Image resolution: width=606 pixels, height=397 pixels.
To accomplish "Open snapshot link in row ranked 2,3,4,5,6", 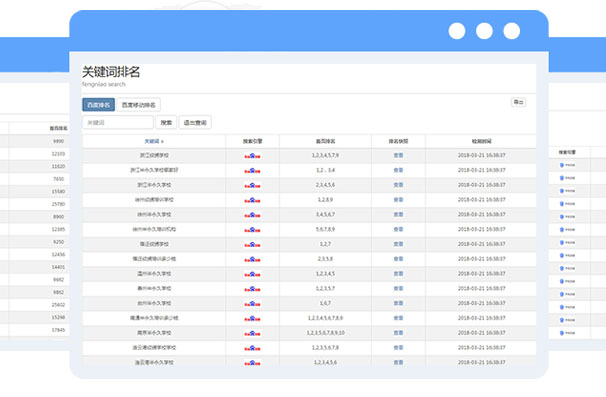I will (x=398, y=185).
